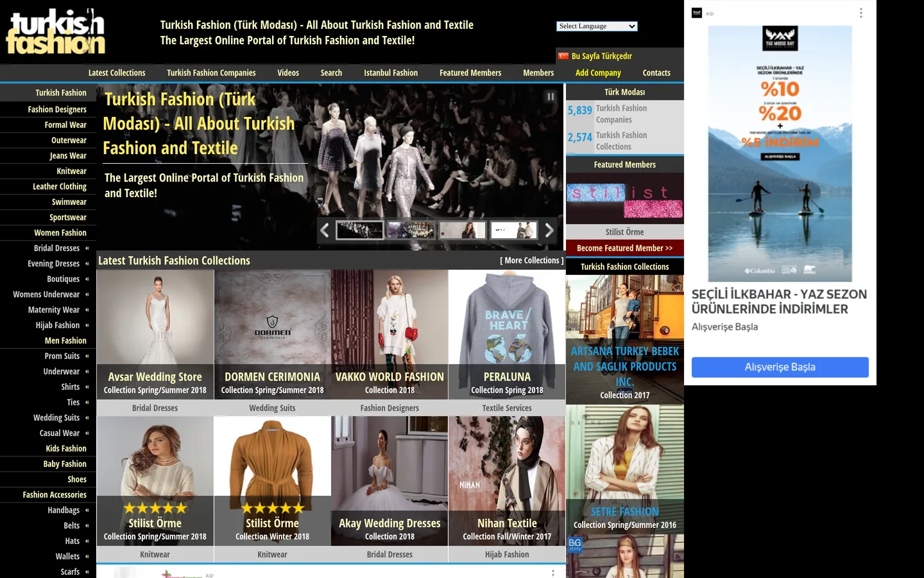Open the Swimwear sidebar category

coord(69,202)
